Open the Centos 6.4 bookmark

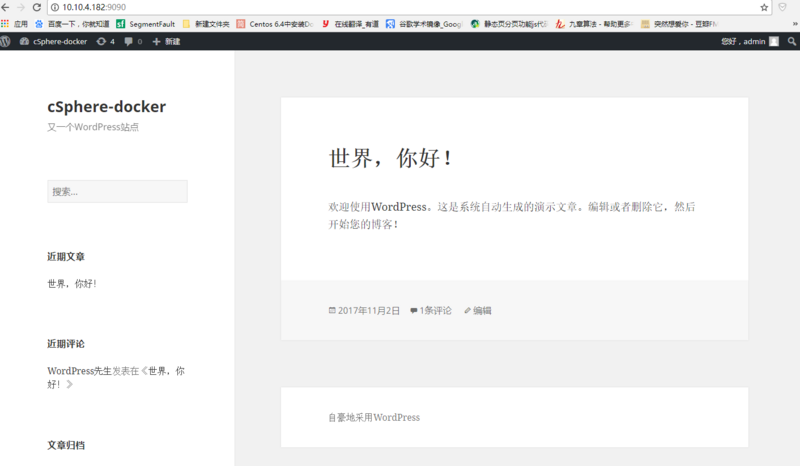tap(275, 24)
